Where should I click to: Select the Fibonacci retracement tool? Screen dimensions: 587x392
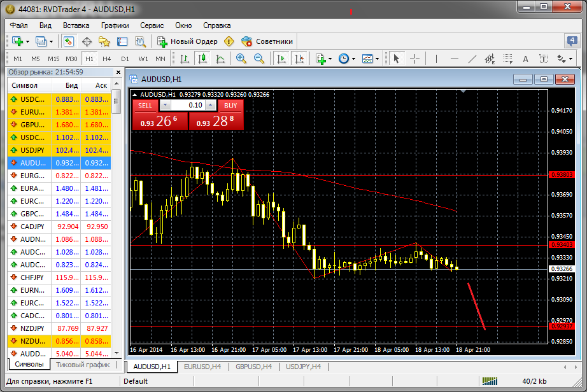click(508, 59)
